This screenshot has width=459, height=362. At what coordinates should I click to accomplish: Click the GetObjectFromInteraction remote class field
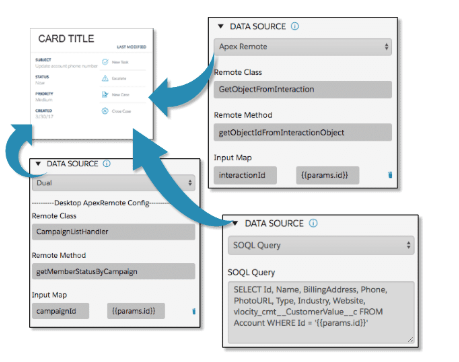point(303,89)
